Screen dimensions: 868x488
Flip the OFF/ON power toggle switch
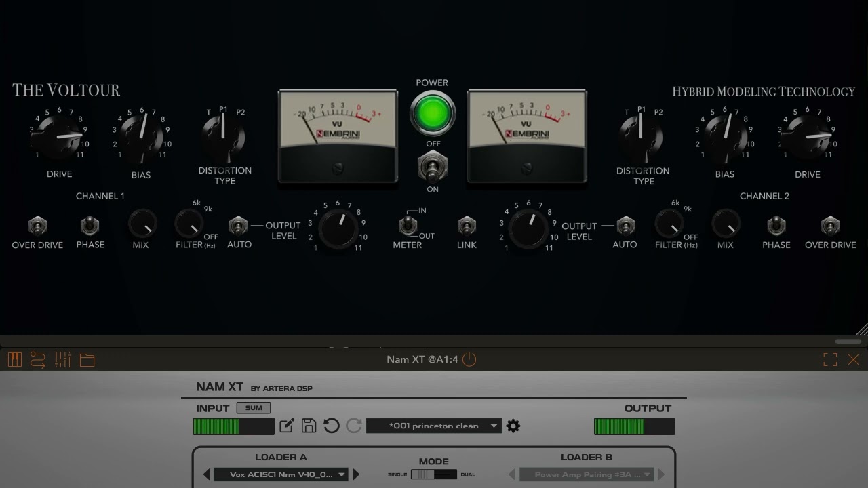coord(432,165)
